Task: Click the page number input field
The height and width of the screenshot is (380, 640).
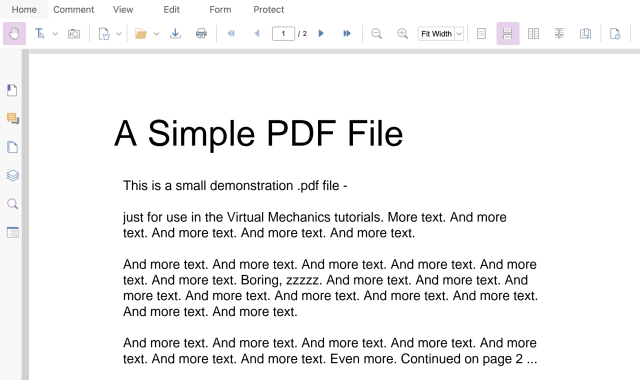Action: point(283,33)
